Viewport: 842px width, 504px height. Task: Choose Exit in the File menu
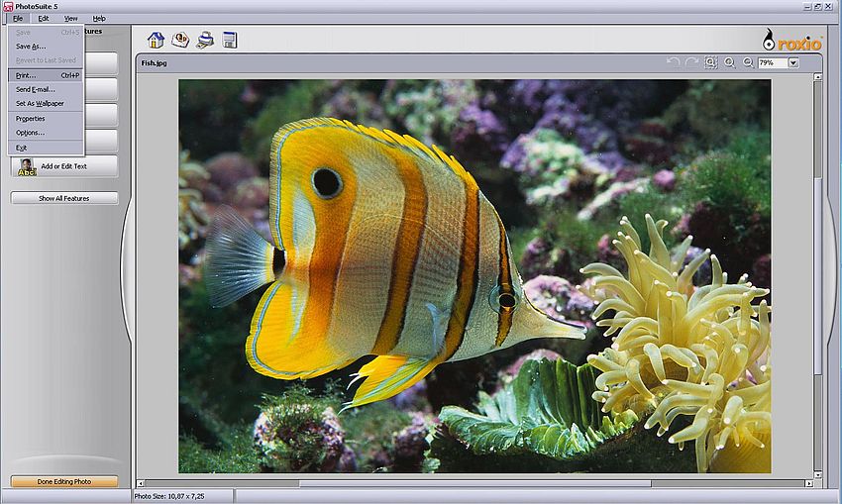click(x=47, y=148)
